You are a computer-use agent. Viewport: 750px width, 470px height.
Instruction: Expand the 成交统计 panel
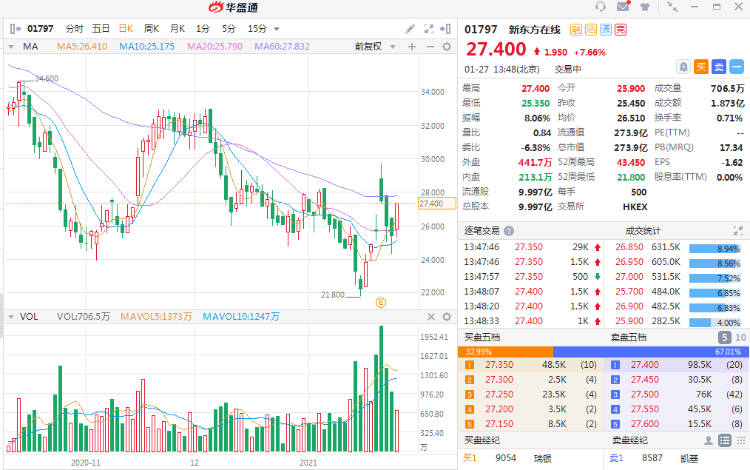tap(738, 231)
